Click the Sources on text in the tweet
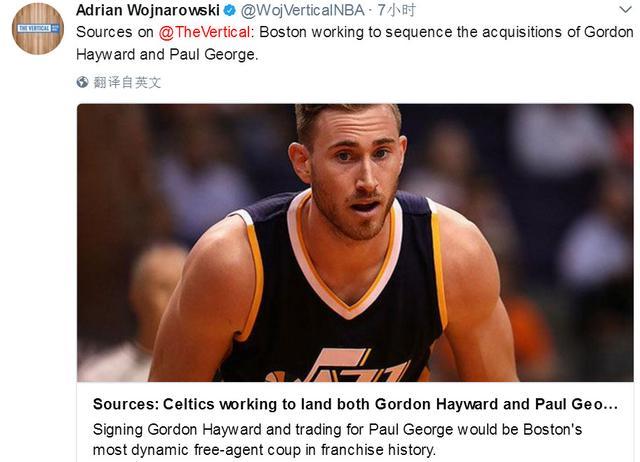This screenshot has height=462, width=640. [x=115, y=32]
